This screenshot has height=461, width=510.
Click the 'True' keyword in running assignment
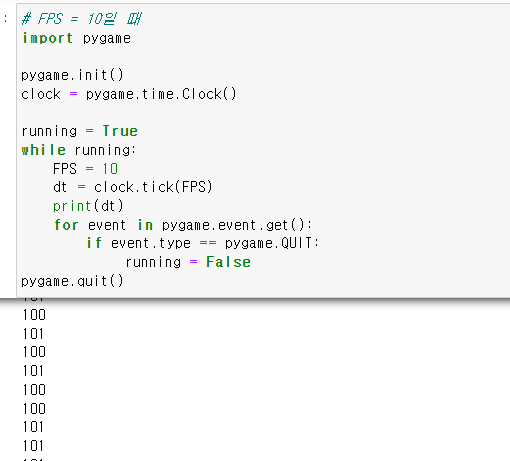[x=120, y=131]
